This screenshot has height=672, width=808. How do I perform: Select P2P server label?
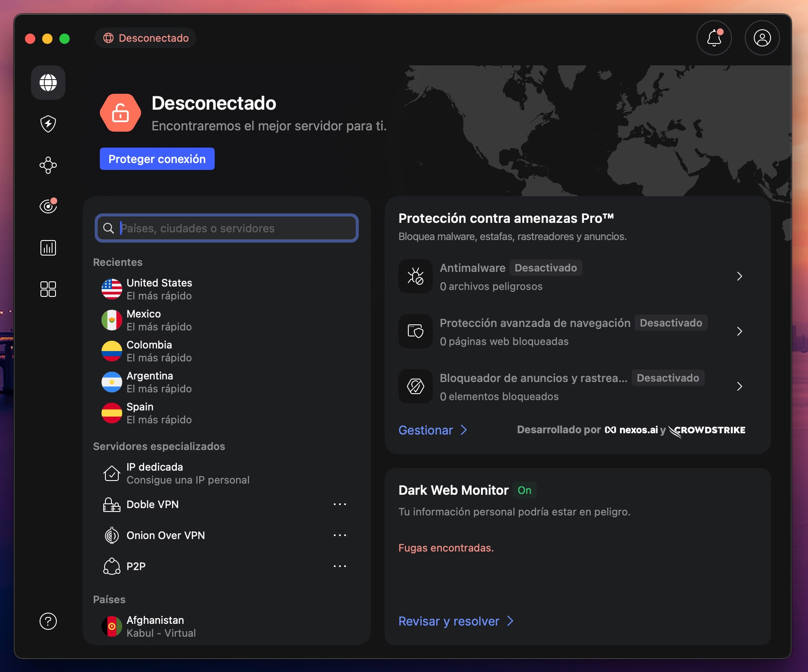click(x=136, y=566)
